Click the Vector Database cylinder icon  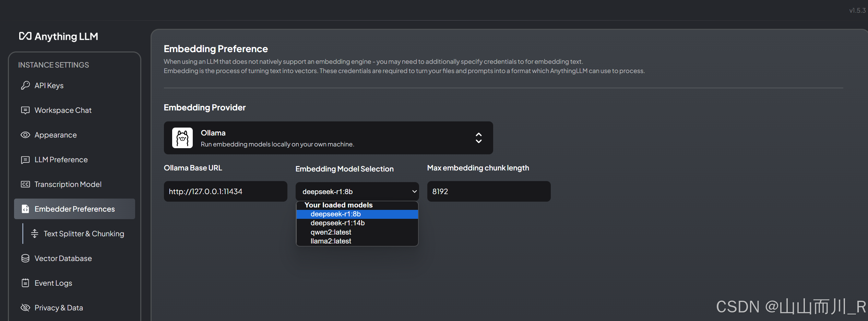[25, 258]
